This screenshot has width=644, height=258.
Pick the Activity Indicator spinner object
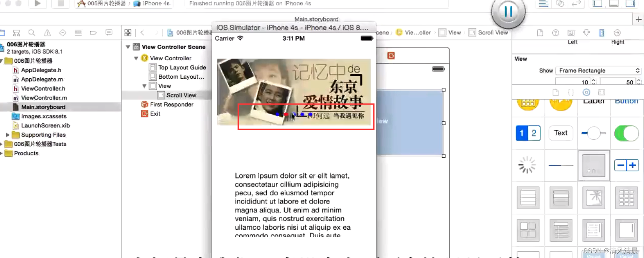527,165
